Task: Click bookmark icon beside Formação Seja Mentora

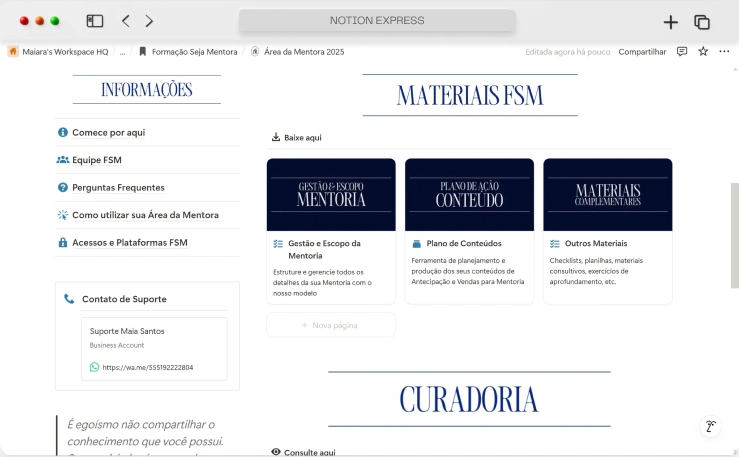Action: click(143, 51)
